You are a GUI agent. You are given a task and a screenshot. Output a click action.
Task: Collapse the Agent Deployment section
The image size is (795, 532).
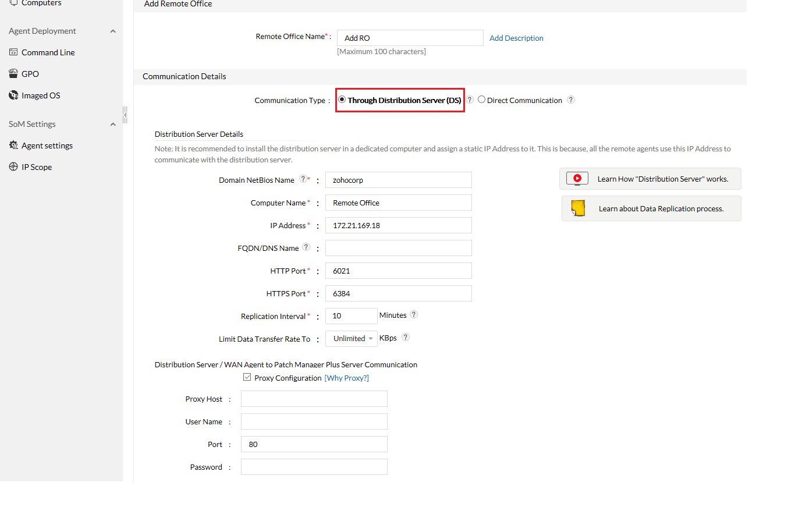tap(113, 31)
